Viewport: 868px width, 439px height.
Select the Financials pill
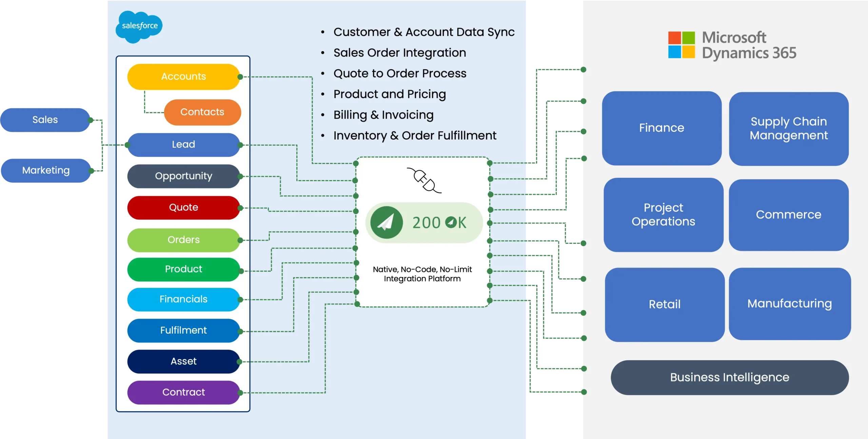click(183, 299)
